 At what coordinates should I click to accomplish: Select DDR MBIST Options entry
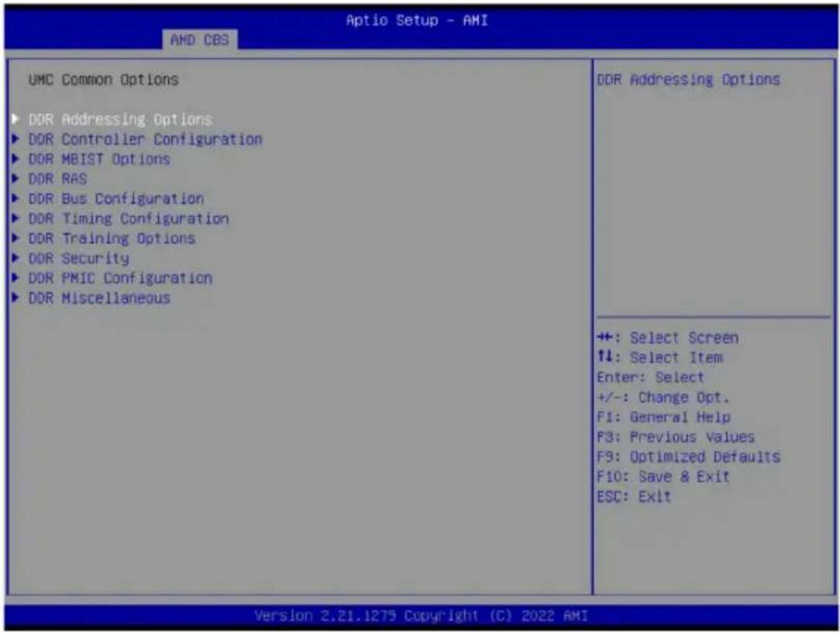[x=99, y=159]
